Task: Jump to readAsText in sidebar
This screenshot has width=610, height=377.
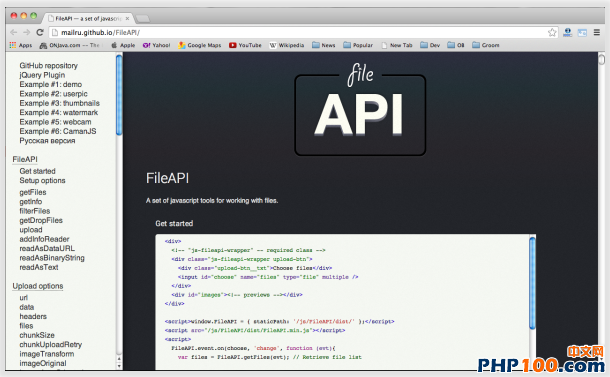Action: coord(39,267)
